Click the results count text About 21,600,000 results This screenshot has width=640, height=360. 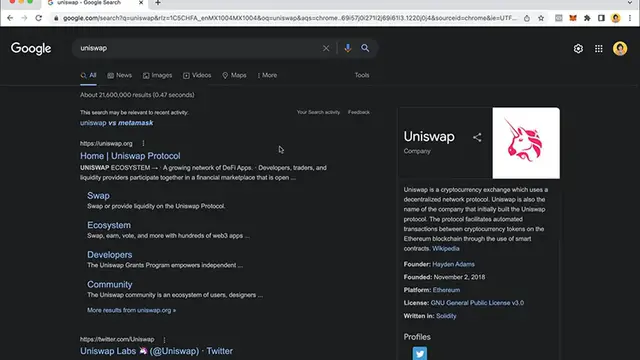[137, 95]
